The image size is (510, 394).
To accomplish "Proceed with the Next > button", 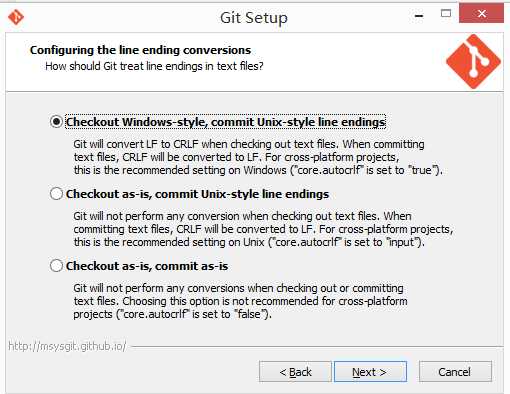I will click(370, 372).
